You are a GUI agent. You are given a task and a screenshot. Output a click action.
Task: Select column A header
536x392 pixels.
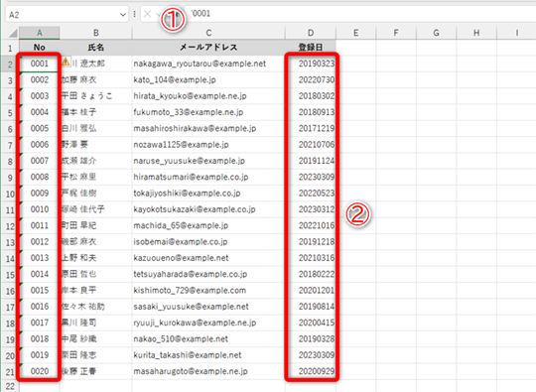pos(40,33)
